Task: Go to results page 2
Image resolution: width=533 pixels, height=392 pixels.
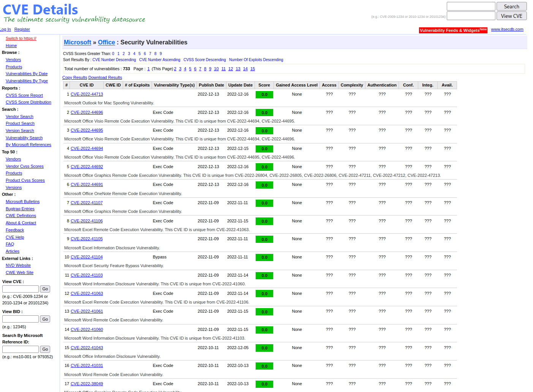Action: (175, 69)
